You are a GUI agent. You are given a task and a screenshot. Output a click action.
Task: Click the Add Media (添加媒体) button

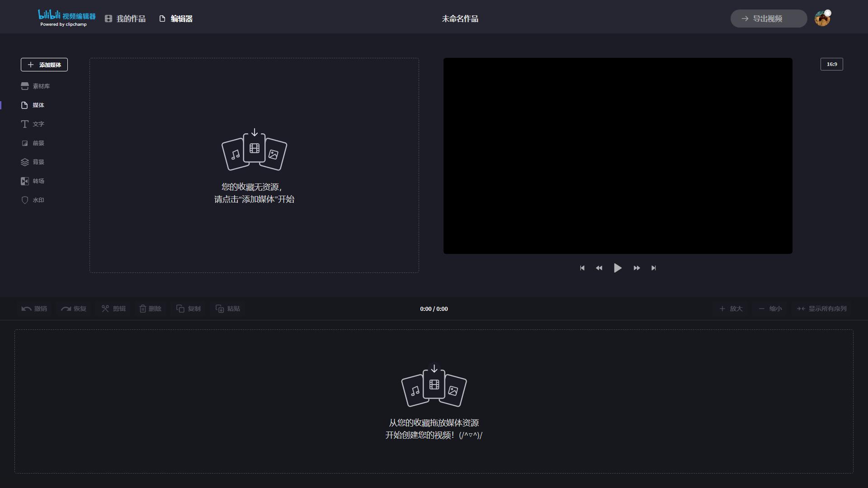pos(44,65)
